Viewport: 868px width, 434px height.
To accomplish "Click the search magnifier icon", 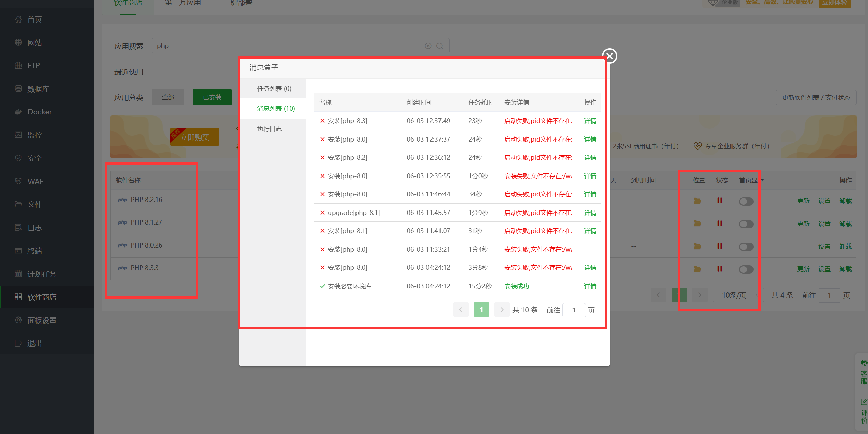I will 439,46.
